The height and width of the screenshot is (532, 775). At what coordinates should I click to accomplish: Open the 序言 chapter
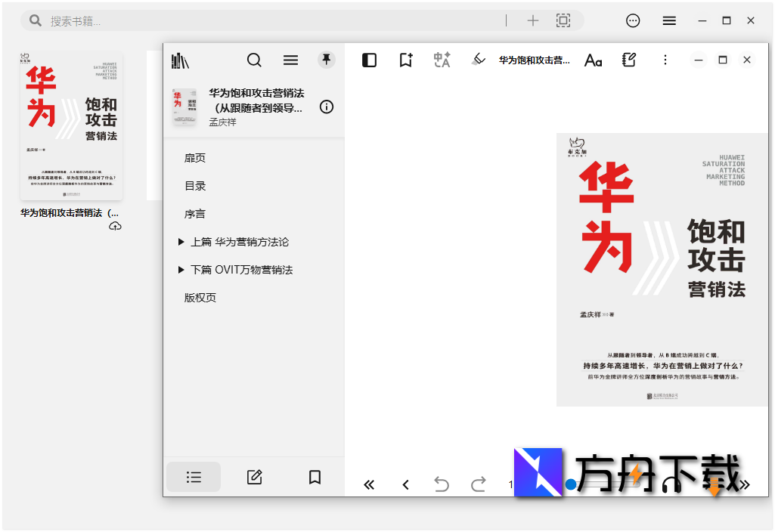(x=194, y=213)
